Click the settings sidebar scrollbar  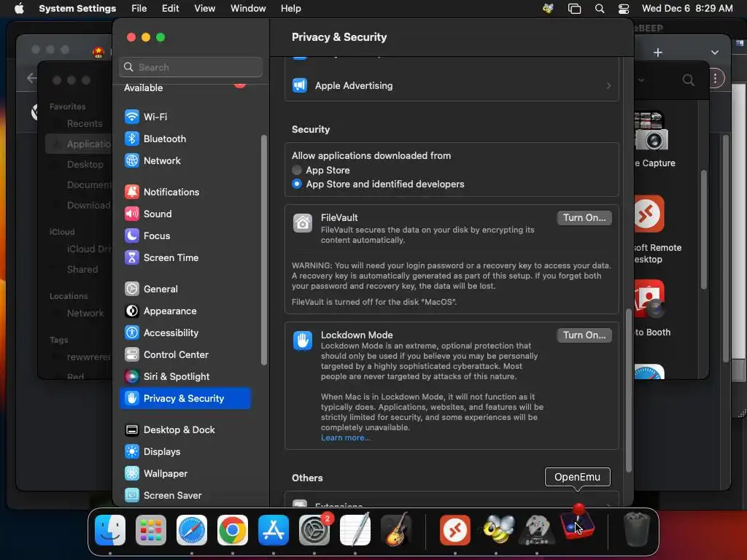264,251
